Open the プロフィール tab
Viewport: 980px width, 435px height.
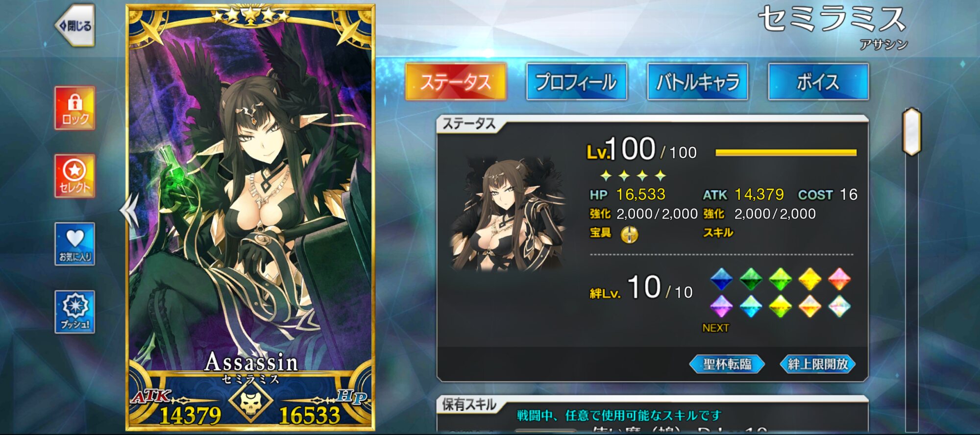click(x=577, y=82)
